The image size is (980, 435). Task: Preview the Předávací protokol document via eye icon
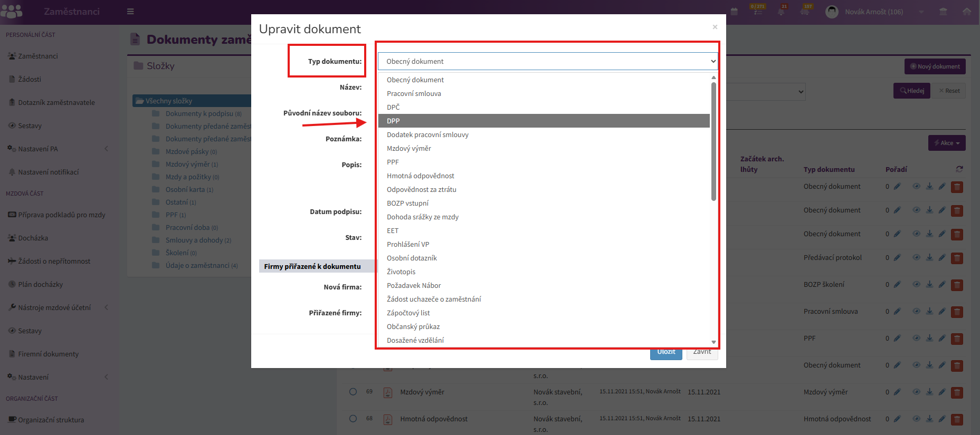(x=917, y=258)
